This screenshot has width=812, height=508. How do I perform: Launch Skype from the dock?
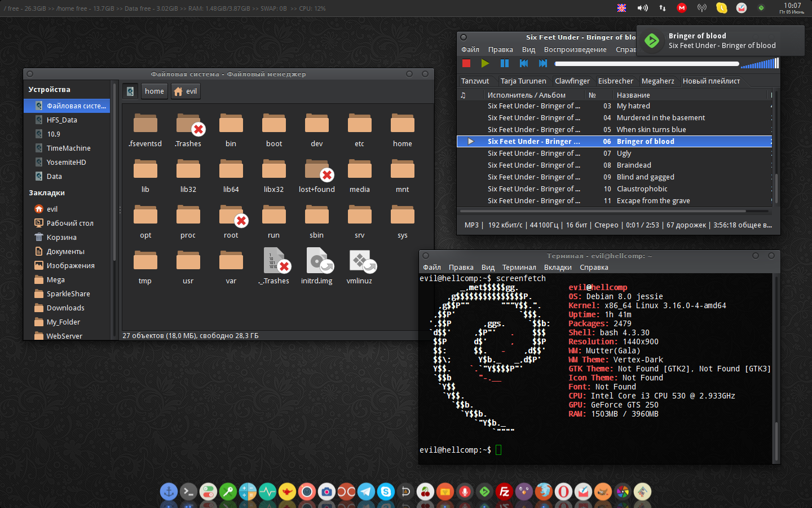click(386, 492)
